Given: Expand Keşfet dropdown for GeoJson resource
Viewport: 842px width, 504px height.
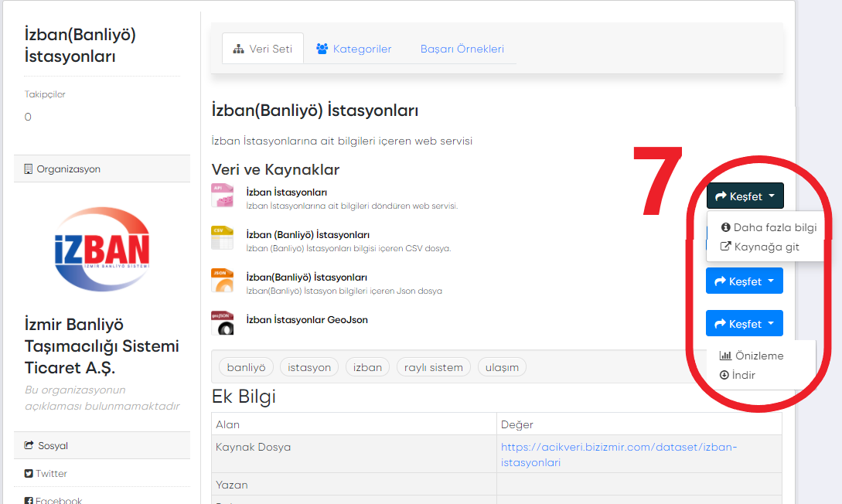Looking at the screenshot, I should (x=745, y=324).
